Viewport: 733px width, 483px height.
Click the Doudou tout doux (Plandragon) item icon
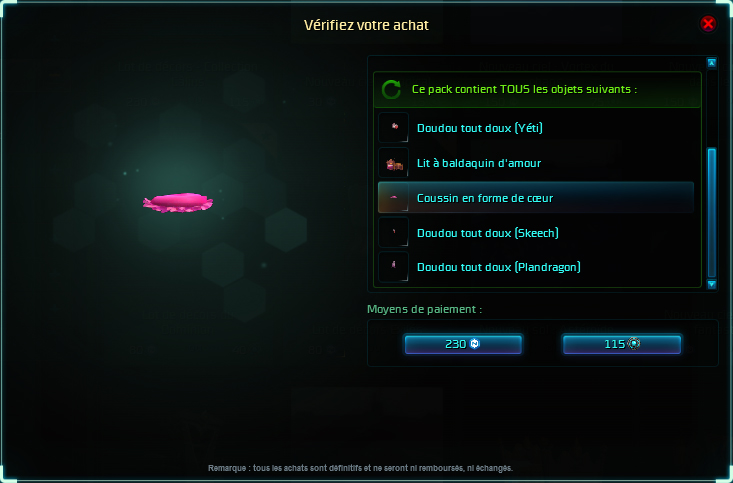point(394,267)
